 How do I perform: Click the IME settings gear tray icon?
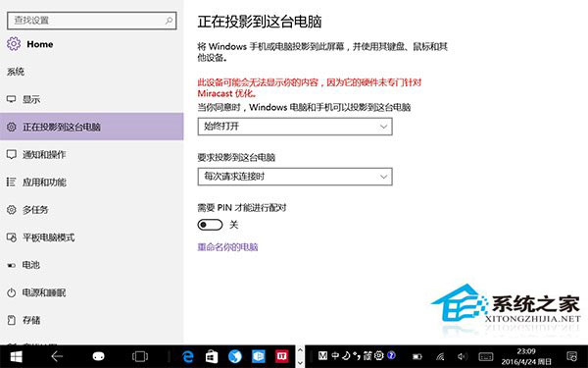coord(379,355)
